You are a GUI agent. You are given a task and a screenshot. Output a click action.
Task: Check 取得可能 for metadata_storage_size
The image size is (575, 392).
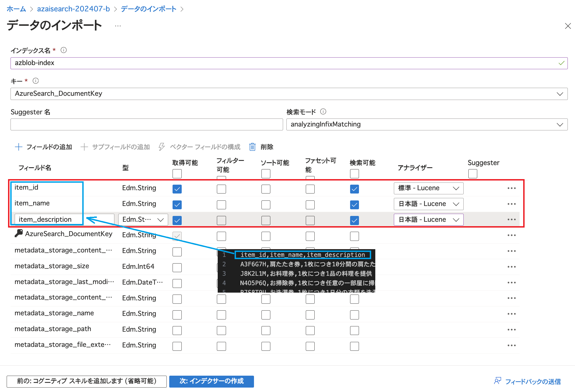click(x=177, y=268)
